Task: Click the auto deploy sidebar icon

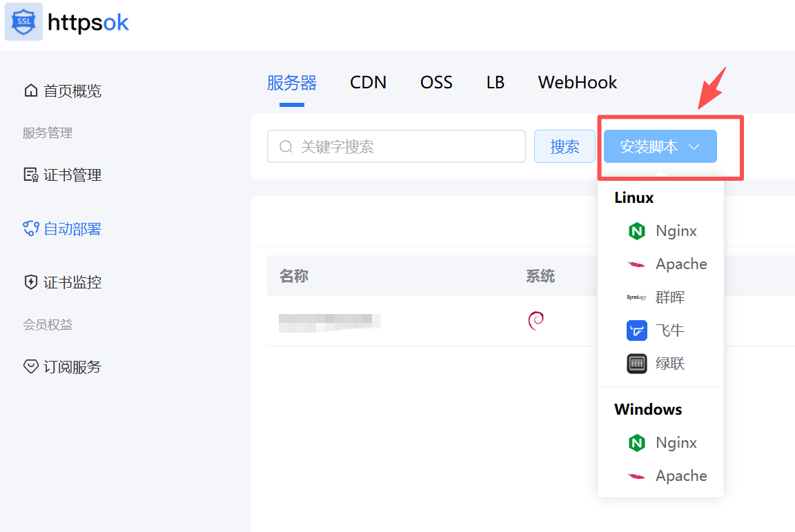Action: point(30,229)
